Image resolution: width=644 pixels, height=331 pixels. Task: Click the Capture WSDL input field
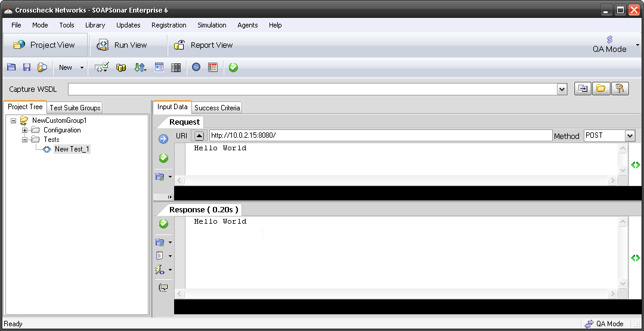click(313, 89)
